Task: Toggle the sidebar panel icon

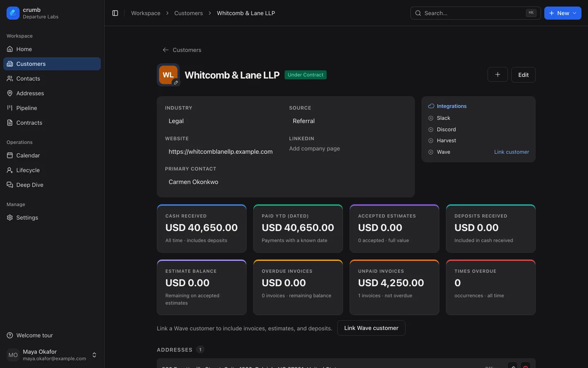Action: (x=115, y=13)
